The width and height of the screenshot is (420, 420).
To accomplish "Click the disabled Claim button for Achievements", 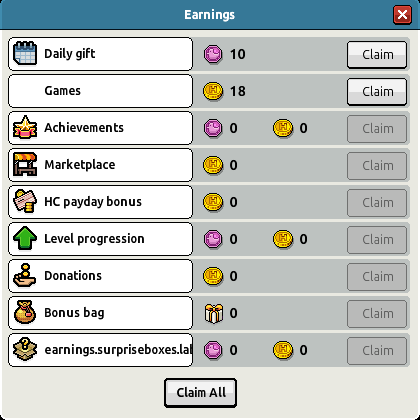I will click(377, 129).
